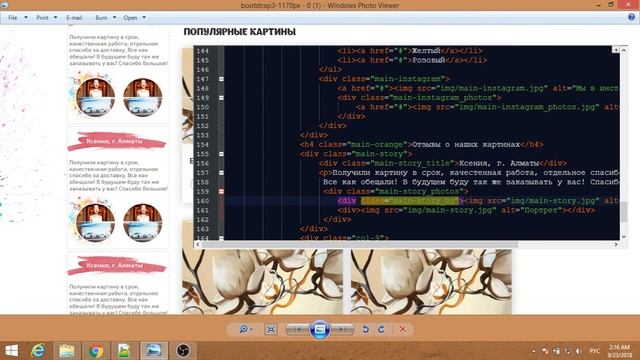
Task: Collapse the code fold at line 149
Action: (x=221, y=98)
